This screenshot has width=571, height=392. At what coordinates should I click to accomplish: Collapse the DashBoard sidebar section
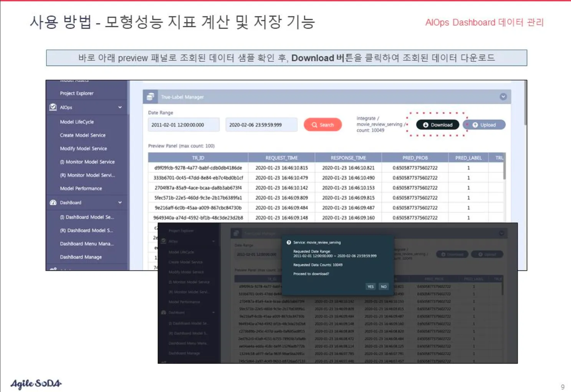click(120, 203)
